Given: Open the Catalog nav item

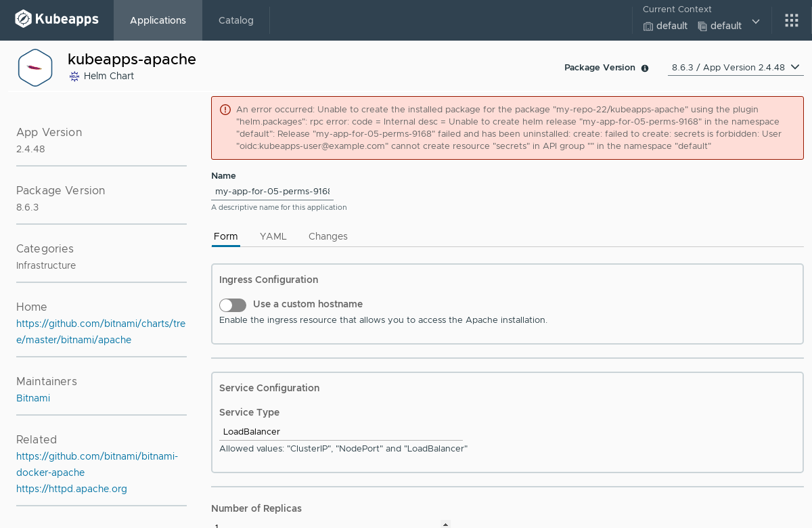Looking at the screenshot, I should tap(236, 20).
